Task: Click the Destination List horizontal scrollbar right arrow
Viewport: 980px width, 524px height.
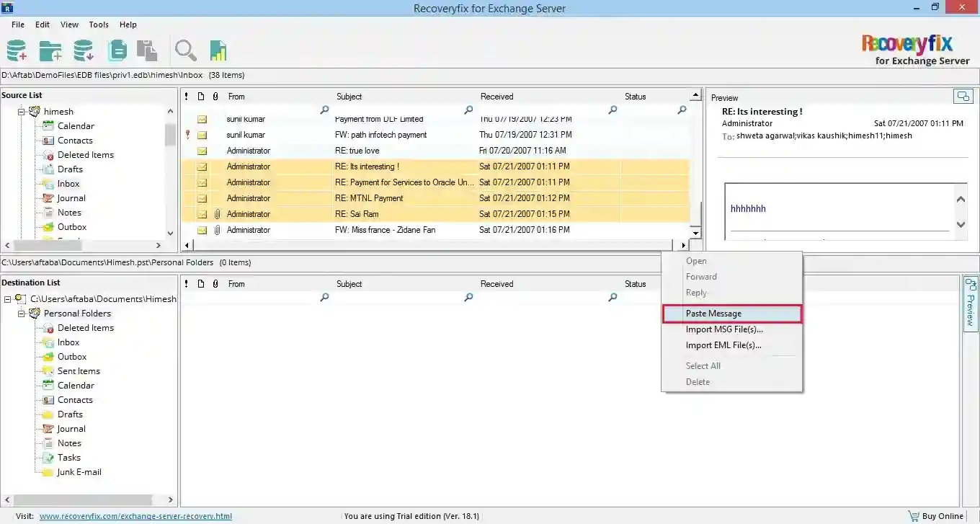Action: tap(170, 499)
